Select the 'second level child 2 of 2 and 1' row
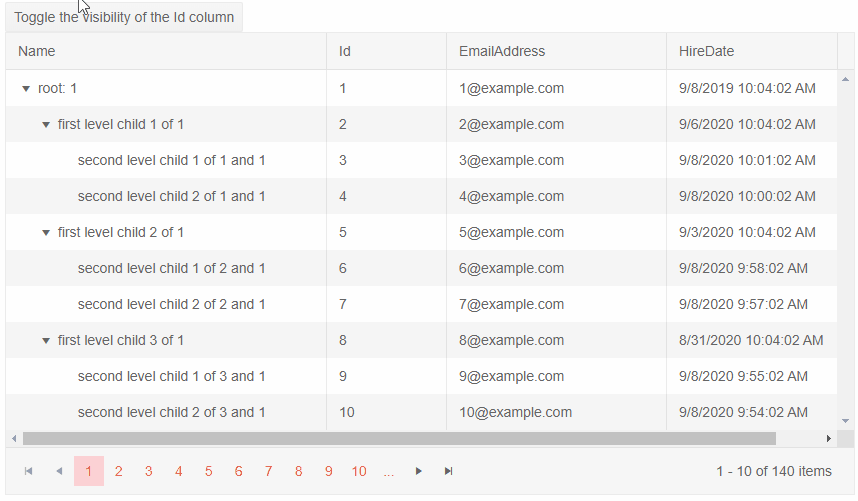Image resolution: width=858 pixels, height=501 pixels. (171, 305)
